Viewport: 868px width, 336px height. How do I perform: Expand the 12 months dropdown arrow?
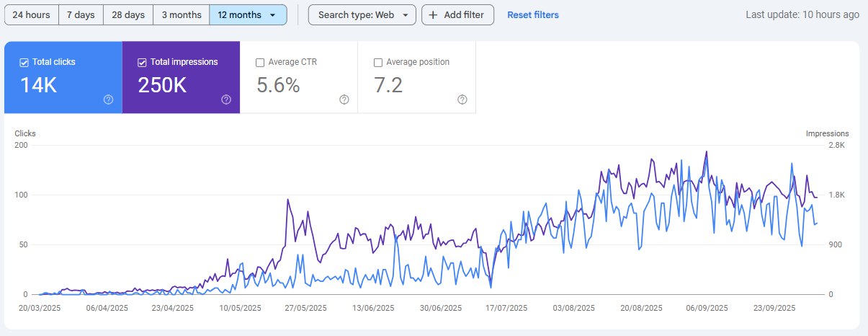[x=272, y=14]
